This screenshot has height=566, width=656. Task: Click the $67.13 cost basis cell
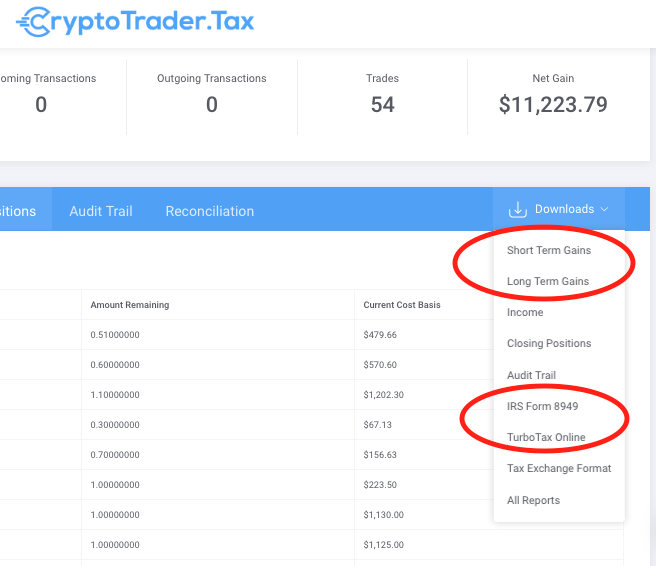(x=377, y=425)
